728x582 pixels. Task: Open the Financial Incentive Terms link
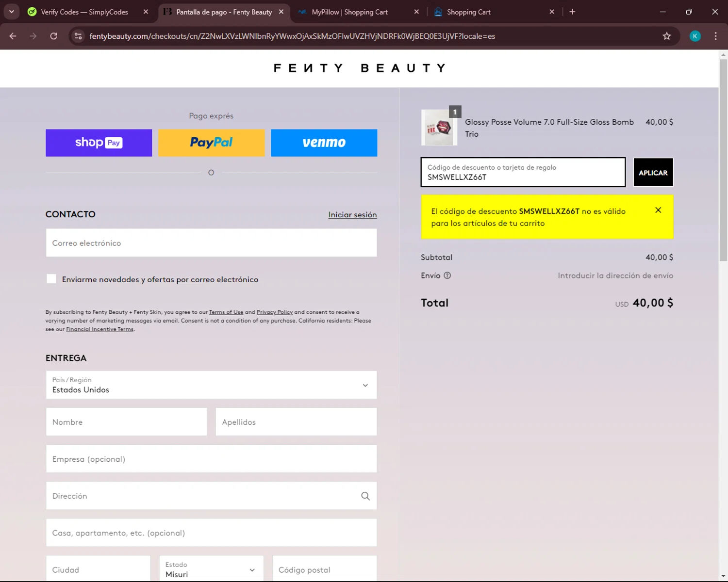coord(99,329)
